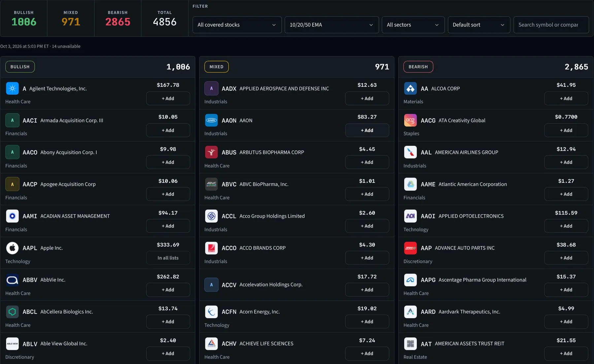
Task: Open the All covered stocks dropdown
Action: click(237, 25)
